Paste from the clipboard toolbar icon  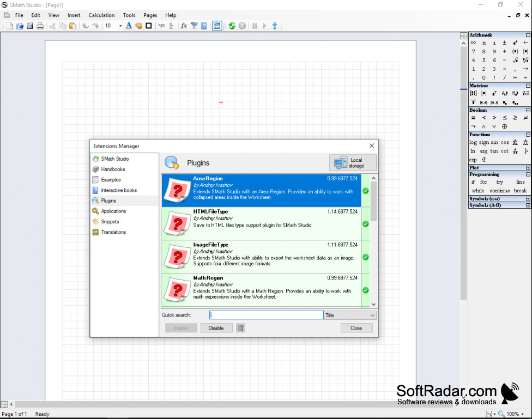[72, 26]
